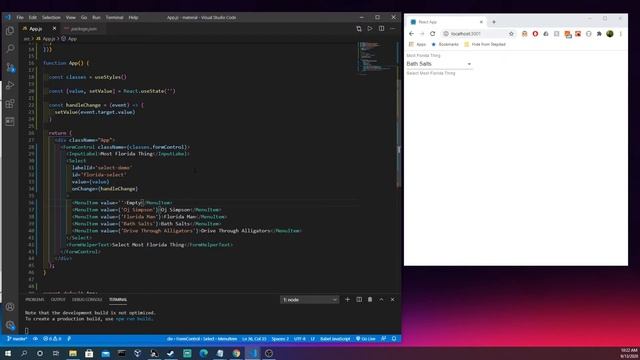This screenshot has width=640, height=360.
Task: Open the Run and Debug view
Action: point(10,85)
